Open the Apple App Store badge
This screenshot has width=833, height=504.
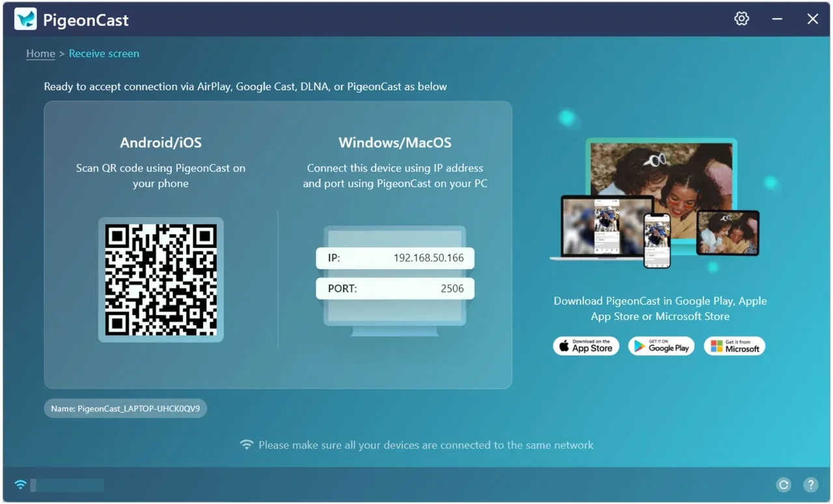pos(586,346)
